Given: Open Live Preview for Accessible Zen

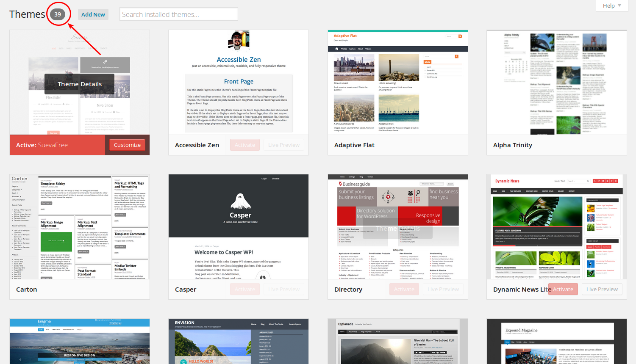Looking at the screenshot, I should pos(284,145).
